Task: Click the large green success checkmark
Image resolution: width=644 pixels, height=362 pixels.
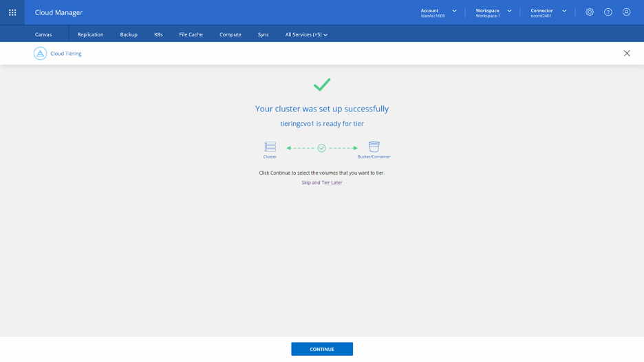Action: click(322, 85)
